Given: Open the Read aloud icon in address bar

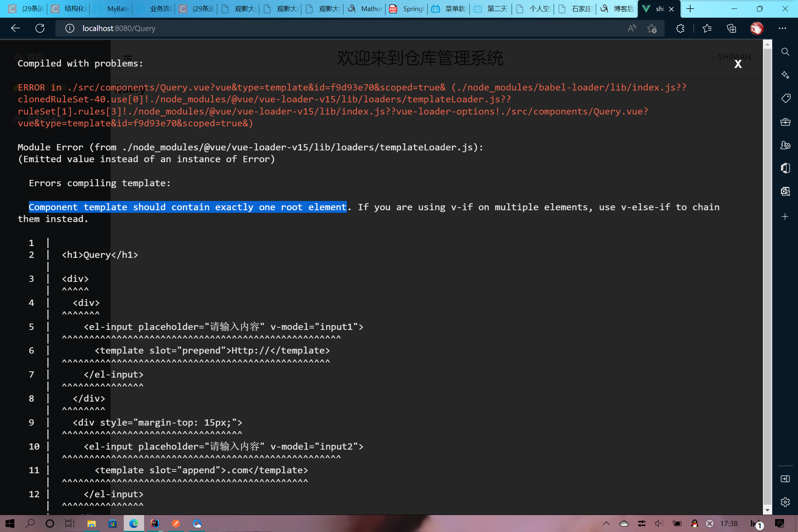Looking at the screenshot, I should (x=632, y=28).
